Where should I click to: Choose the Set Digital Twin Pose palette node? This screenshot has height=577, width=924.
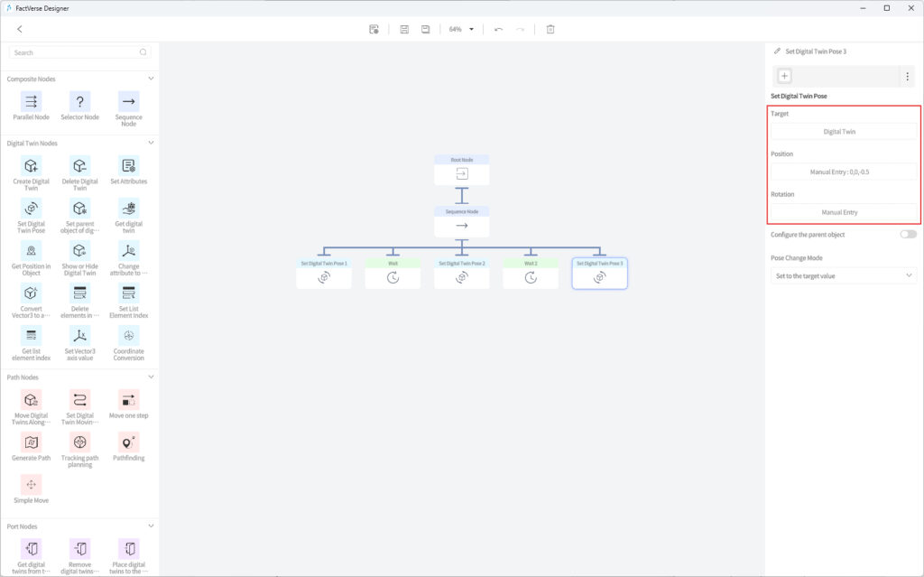[32, 209]
